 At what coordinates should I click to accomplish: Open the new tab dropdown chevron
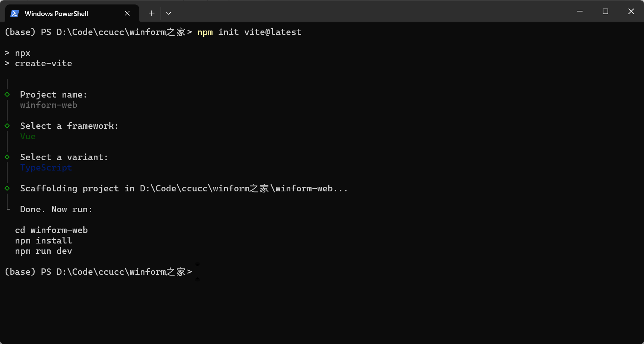point(169,13)
